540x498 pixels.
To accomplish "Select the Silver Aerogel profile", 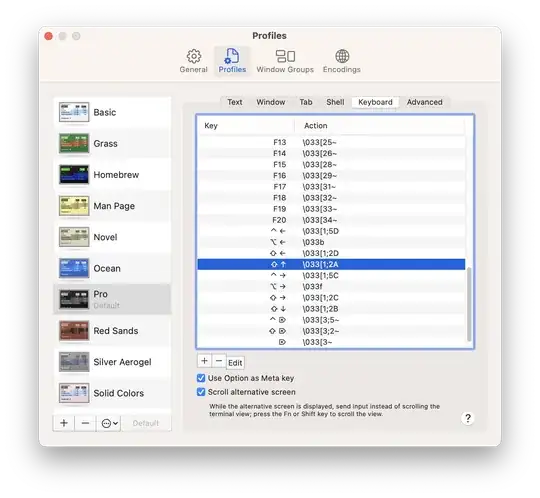I will [x=112, y=362].
